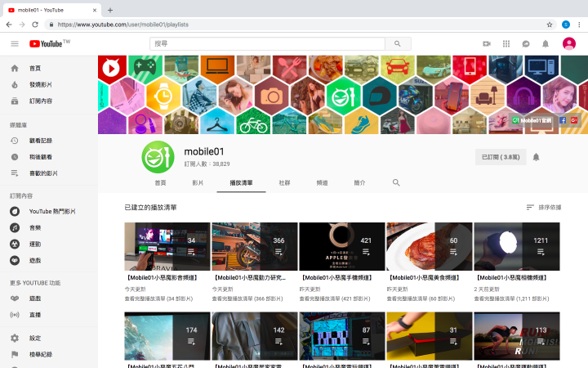Switch to the channel 首頁 tab
This screenshot has height=368, width=588.
[160, 183]
